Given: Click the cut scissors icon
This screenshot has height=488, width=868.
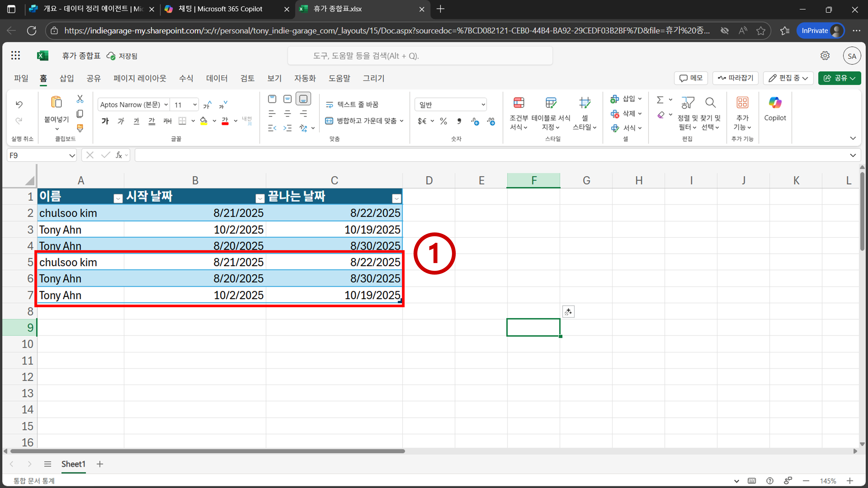Looking at the screenshot, I should pyautogui.click(x=80, y=99).
